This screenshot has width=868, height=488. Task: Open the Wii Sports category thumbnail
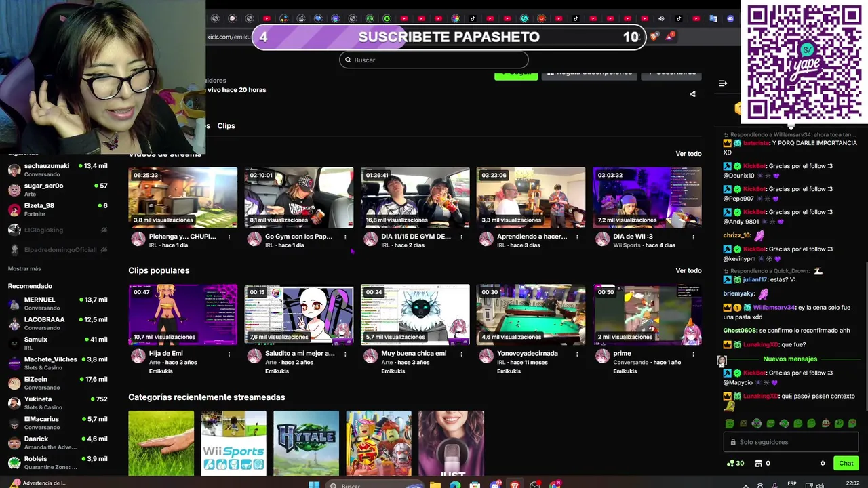point(234,443)
